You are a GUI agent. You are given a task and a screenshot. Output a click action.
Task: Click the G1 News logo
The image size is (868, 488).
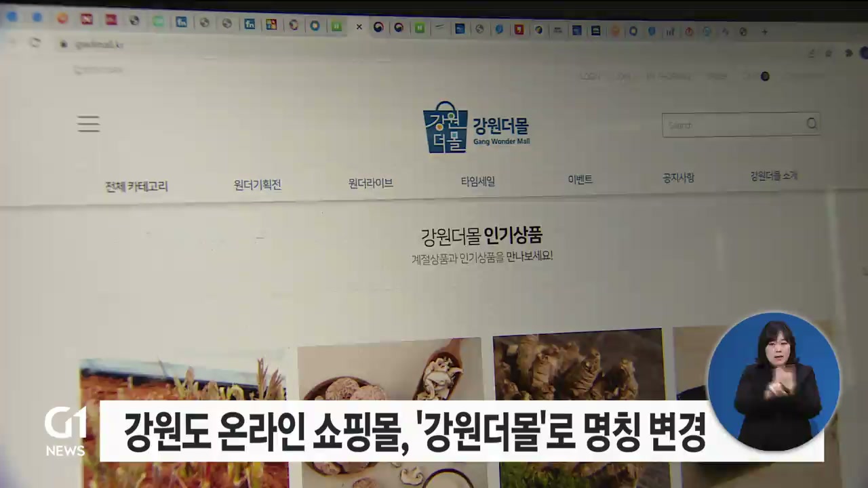pos(66,431)
